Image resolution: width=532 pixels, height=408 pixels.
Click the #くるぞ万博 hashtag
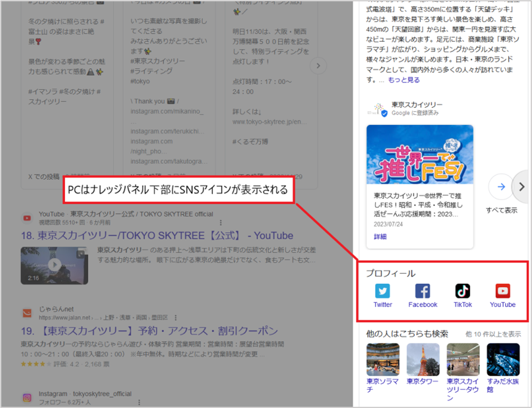pyautogui.click(x=250, y=142)
